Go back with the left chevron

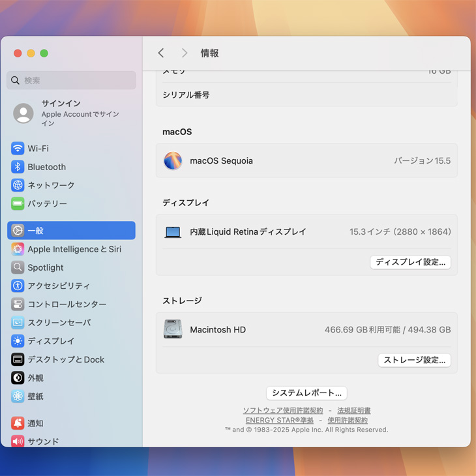pyautogui.click(x=161, y=53)
